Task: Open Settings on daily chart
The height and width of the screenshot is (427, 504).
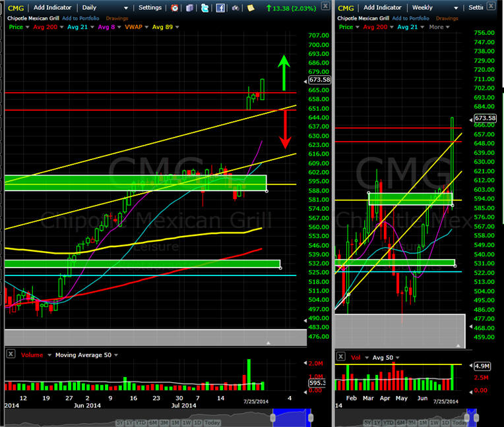Action: pos(150,7)
